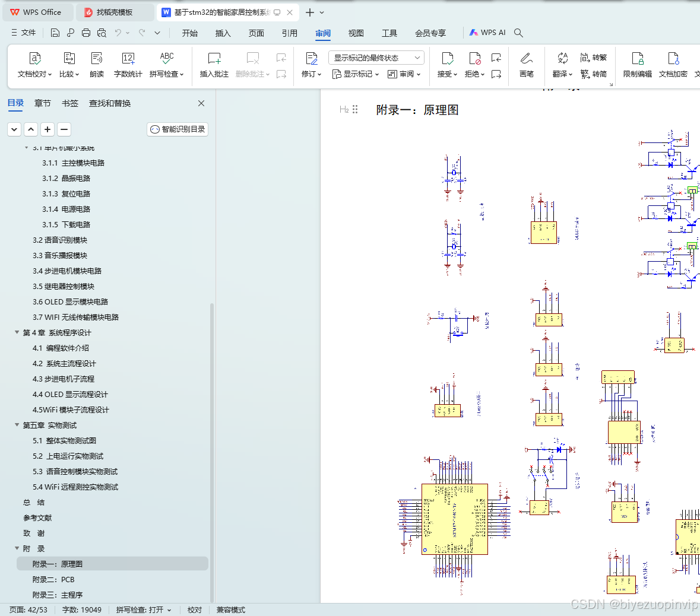The image size is (700, 616).
Task: Click 页面: 42/53 page indicator
Action: tap(28, 609)
